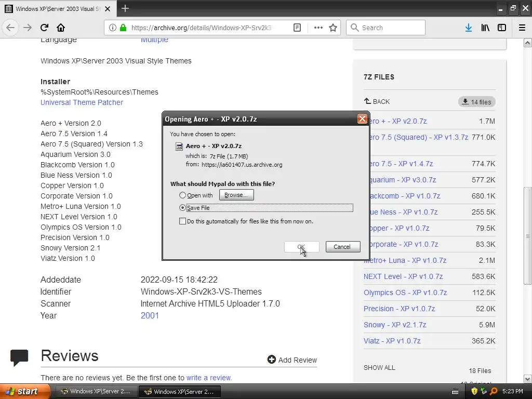Click the 5:23 PM taskbar clock
The image size is (532, 399).
pyautogui.click(x=513, y=391)
